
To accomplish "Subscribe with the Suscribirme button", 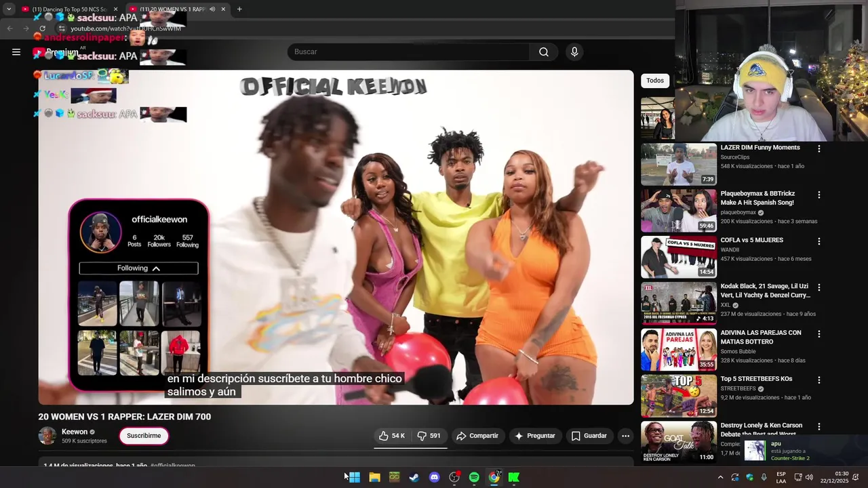I will (x=144, y=436).
